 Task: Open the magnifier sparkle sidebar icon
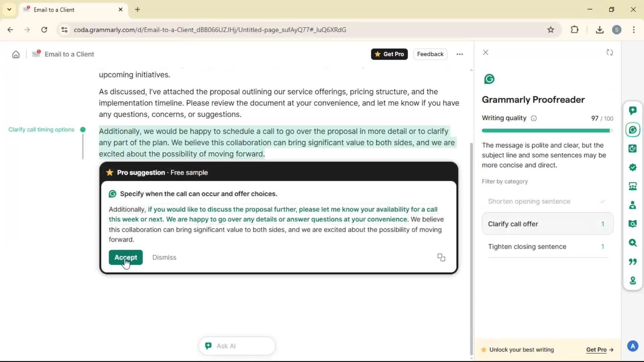point(633,243)
